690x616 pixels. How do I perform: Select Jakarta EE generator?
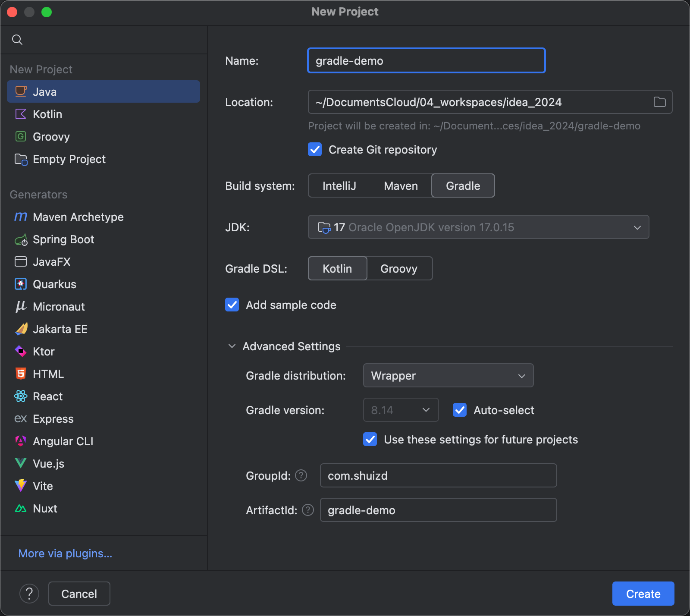tap(103, 329)
